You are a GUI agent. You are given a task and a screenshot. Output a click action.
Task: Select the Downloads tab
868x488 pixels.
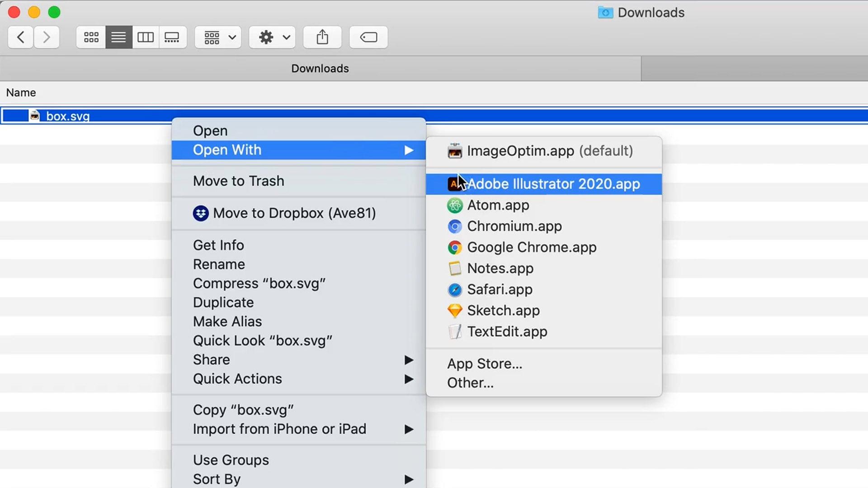pos(320,68)
